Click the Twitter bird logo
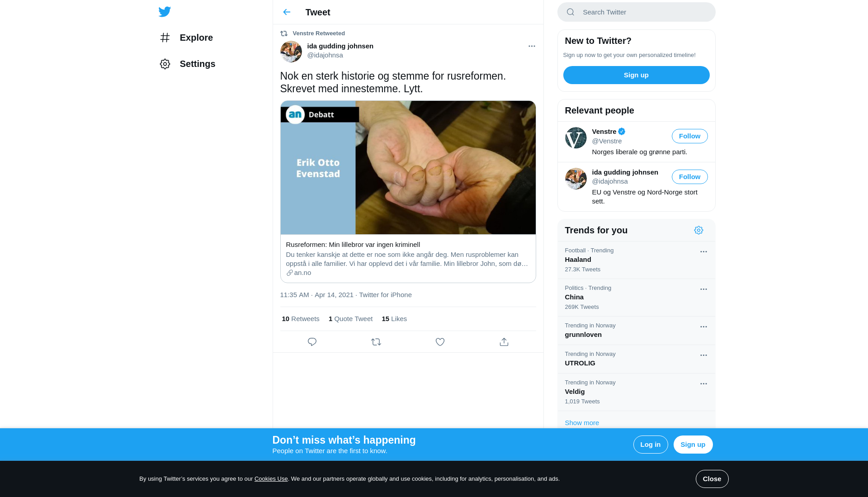 pos(165,12)
